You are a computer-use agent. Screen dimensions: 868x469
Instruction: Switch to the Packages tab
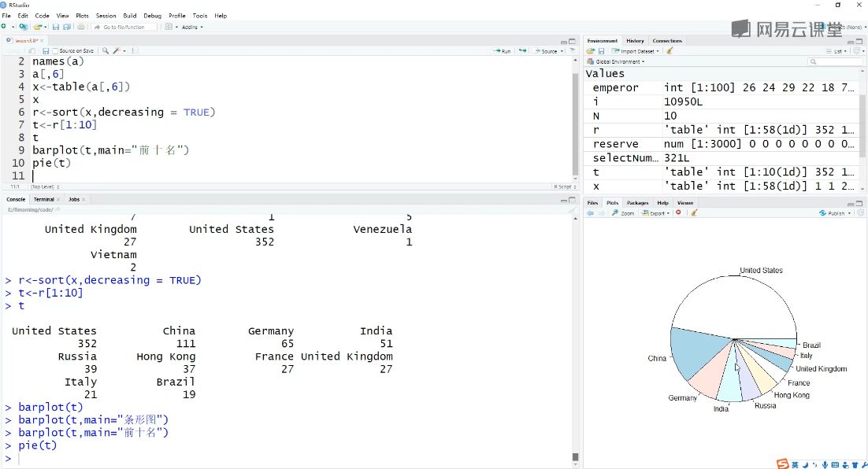point(637,203)
